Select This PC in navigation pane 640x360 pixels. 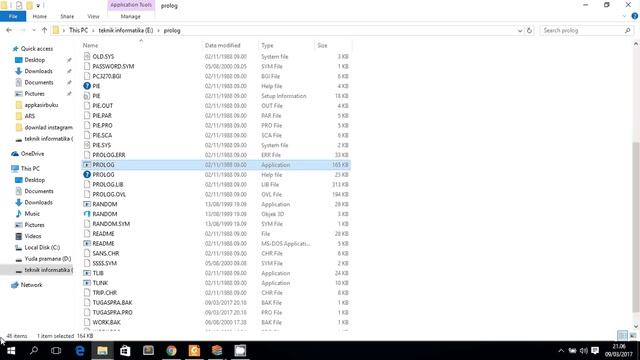click(x=30, y=168)
